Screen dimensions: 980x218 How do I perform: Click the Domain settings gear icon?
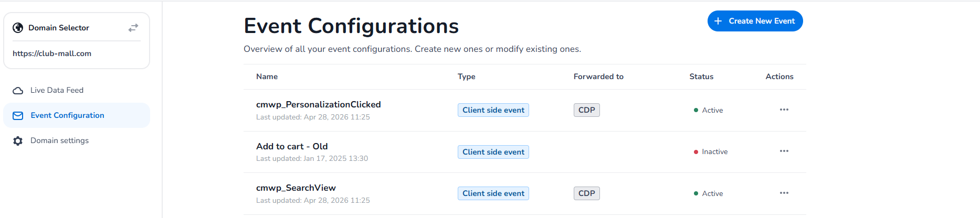coord(18,141)
